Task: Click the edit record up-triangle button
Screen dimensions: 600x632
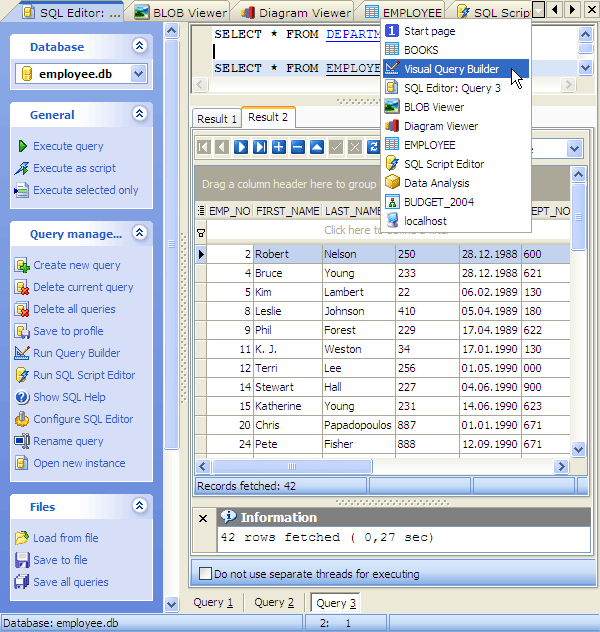Action: click(x=317, y=147)
